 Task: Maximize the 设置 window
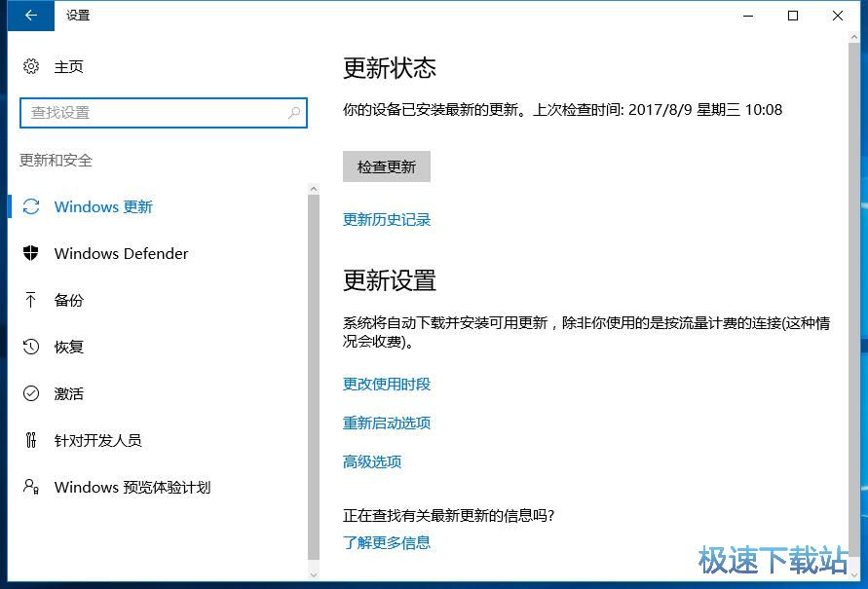tap(793, 16)
